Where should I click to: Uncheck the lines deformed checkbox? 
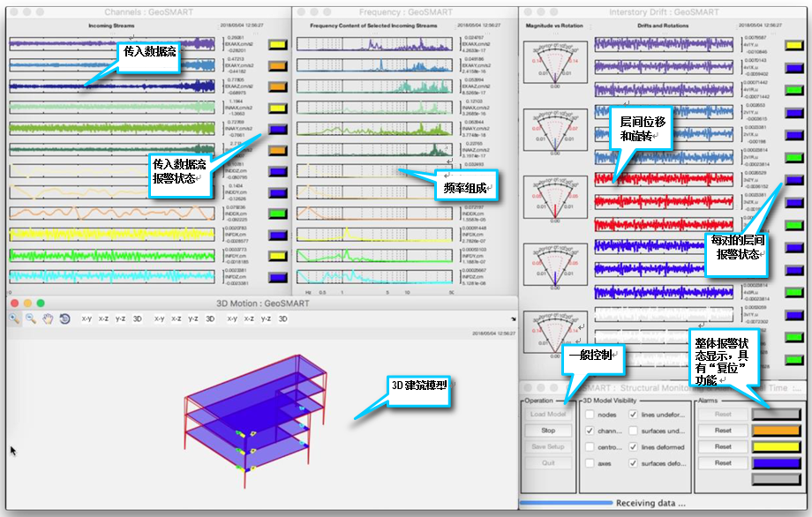coord(634,446)
